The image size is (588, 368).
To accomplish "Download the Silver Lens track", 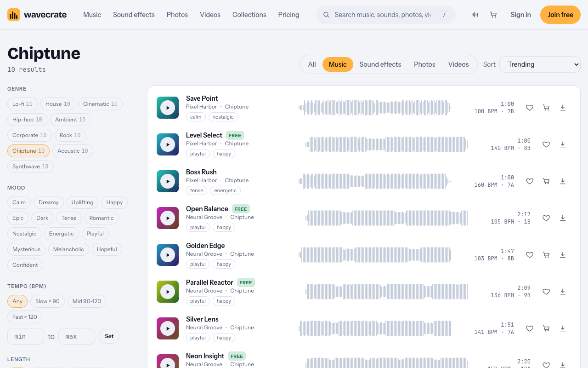I will click(563, 328).
